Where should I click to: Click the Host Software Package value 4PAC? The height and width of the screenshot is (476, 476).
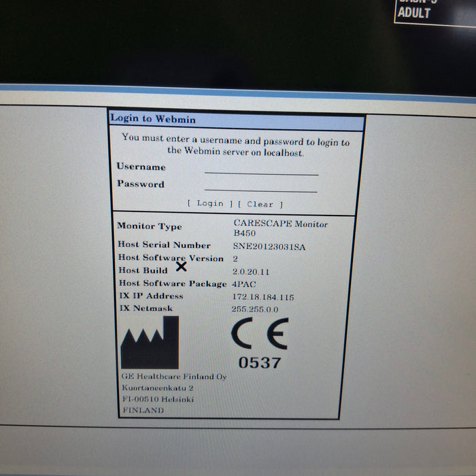pyautogui.click(x=245, y=284)
